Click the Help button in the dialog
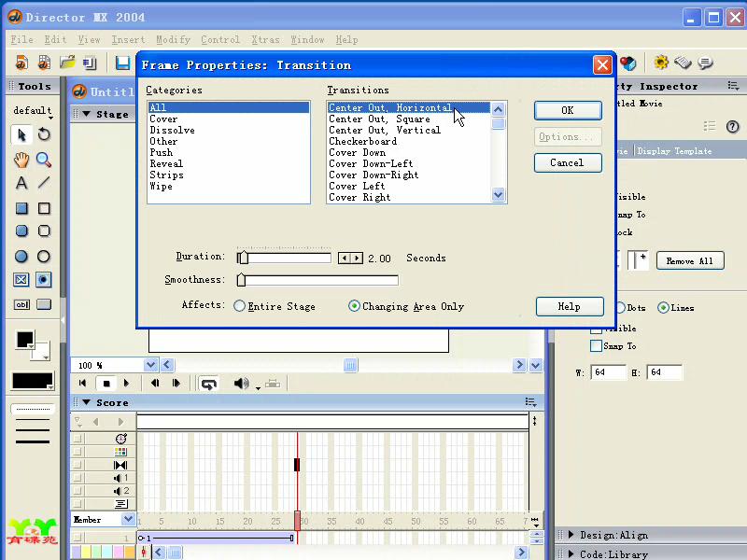This screenshot has height=560, width=747. pyautogui.click(x=570, y=307)
